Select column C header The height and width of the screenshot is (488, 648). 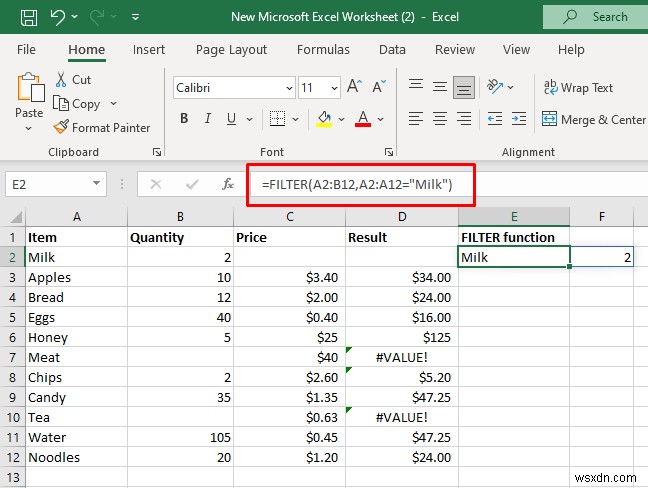(x=290, y=217)
